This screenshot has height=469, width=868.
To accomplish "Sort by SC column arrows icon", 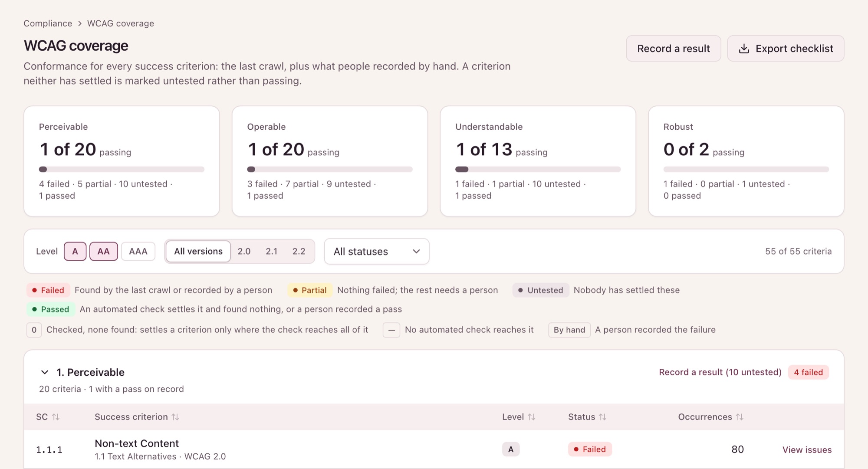I will point(56,417).
